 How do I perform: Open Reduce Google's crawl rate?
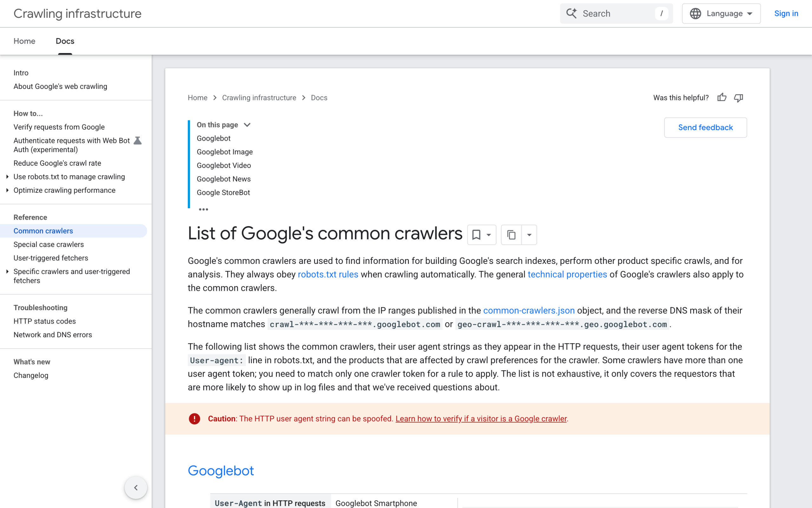click(57, 163)
